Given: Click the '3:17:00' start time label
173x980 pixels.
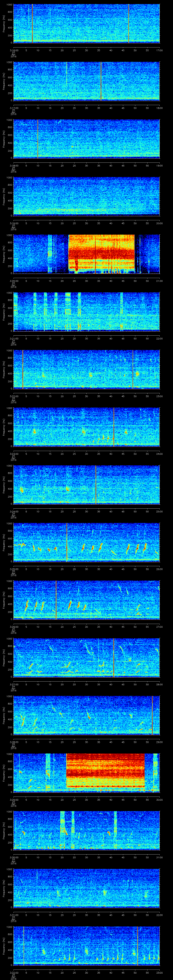Looking at the screenshot, I should pyautogui.click(x=14, y=108).
